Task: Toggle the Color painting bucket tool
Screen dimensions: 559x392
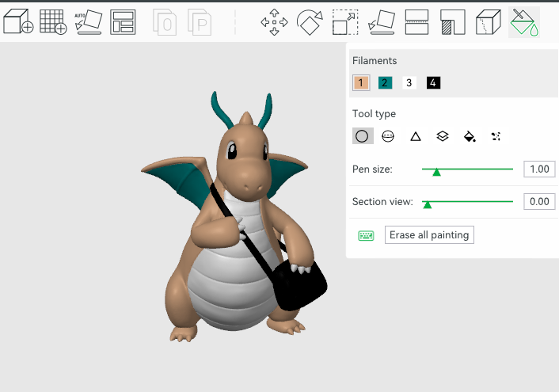Action: (524, 22)
